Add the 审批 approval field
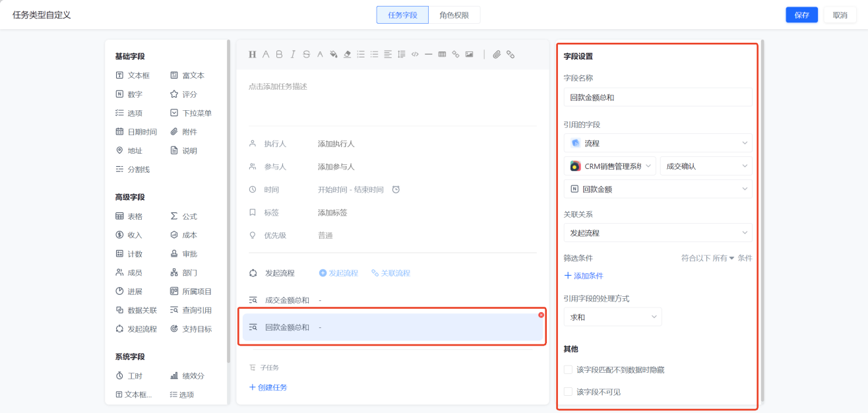868x413 pixels. point(183,254)
